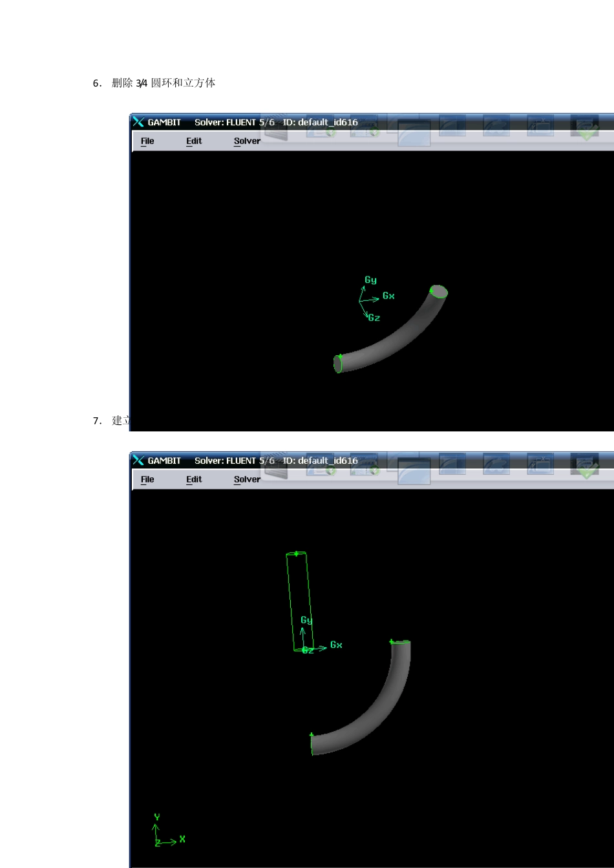614x868 pixels.
Task: Click 'Solver: FLUENT 5/6' text in upper title bar
Action: tap(235, 122)
